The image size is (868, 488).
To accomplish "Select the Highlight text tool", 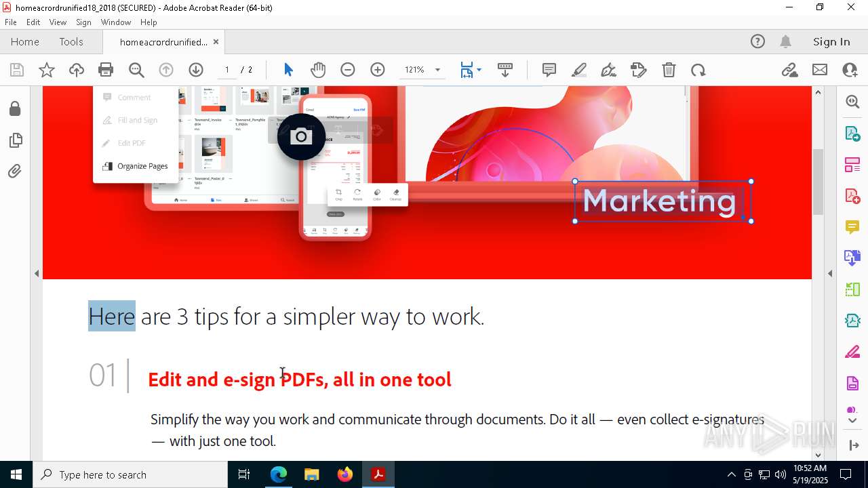I will pos(579,70).
